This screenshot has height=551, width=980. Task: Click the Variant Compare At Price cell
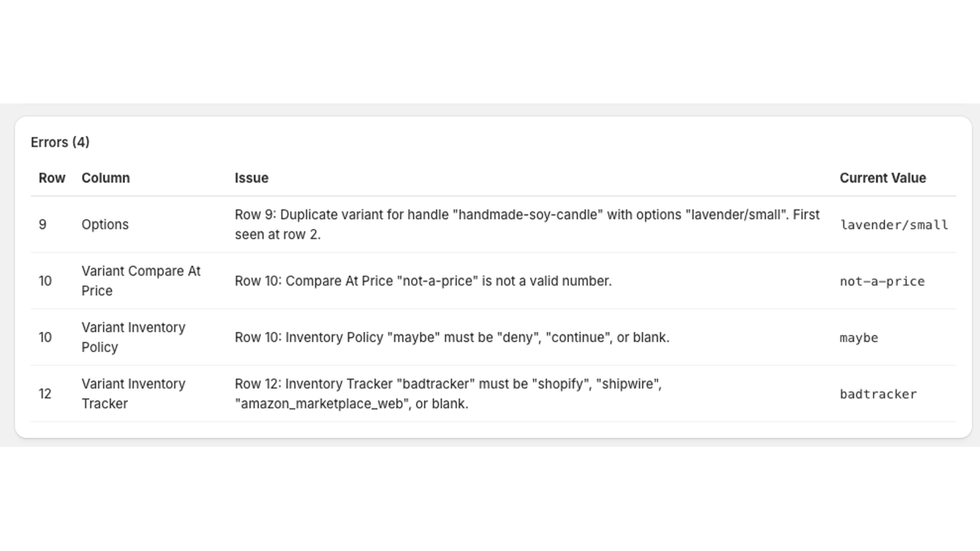point(141,280)
